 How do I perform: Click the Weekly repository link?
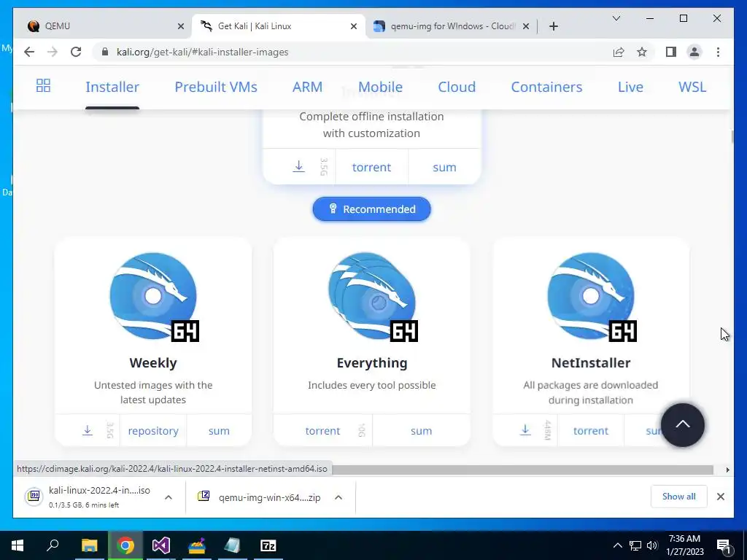click(x=153, y=430)
